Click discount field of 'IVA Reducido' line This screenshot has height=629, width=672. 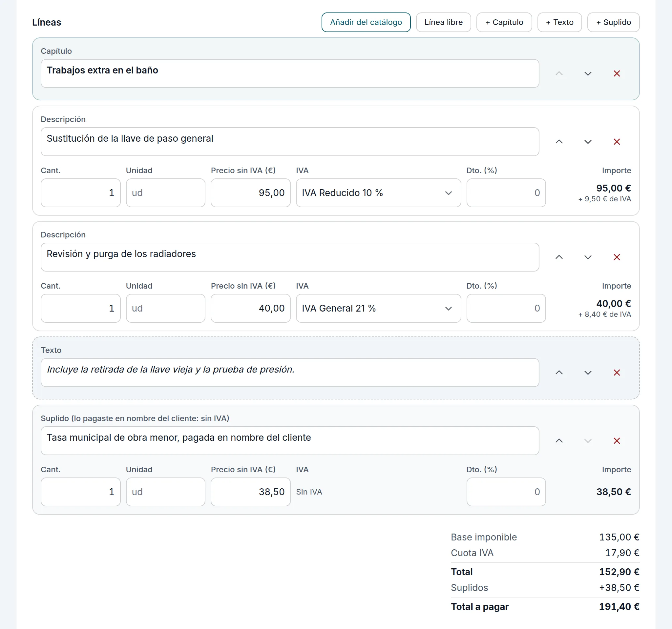[x=506, y=193]
